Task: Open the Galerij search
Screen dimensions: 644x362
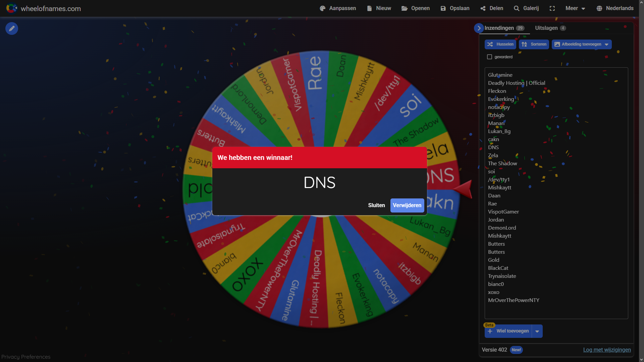Action: tap(526, 8)
